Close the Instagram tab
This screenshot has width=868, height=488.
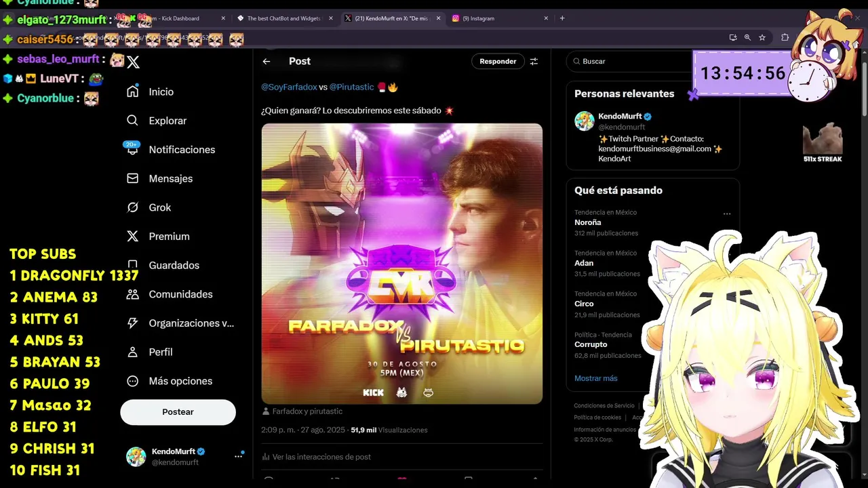546,18
